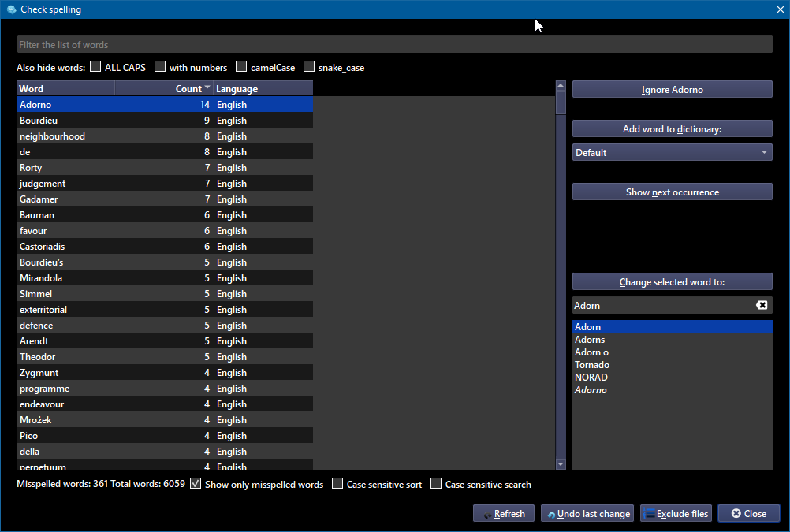Sort by the Word column header
This screenshot has height=532, width=790.
tap(66, 88)
